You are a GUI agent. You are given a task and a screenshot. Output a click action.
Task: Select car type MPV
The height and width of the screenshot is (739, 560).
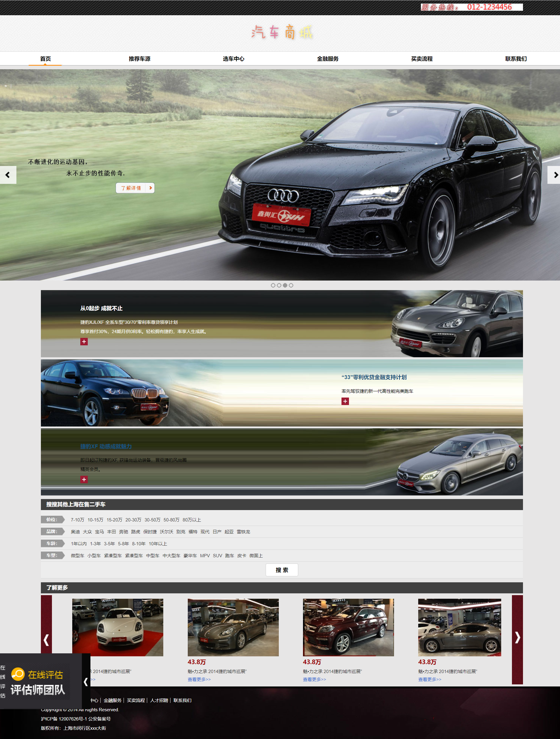[x=205, y=556]
